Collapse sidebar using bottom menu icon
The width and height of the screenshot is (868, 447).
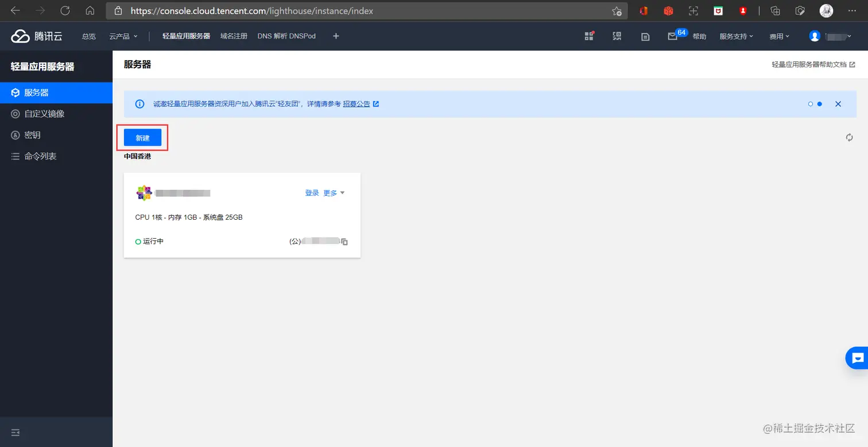15,432
